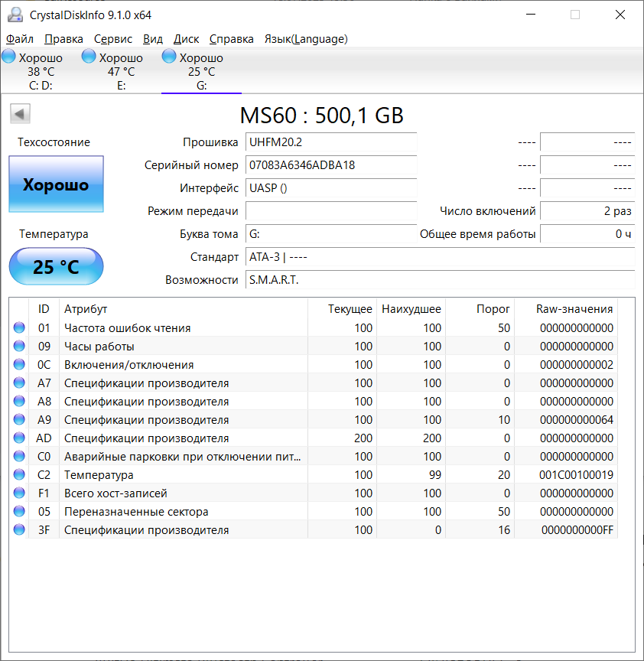The width and height of the screenshot is (644, 661).
Task: Open the Сервис menu
Action: (x=113, y=39)
